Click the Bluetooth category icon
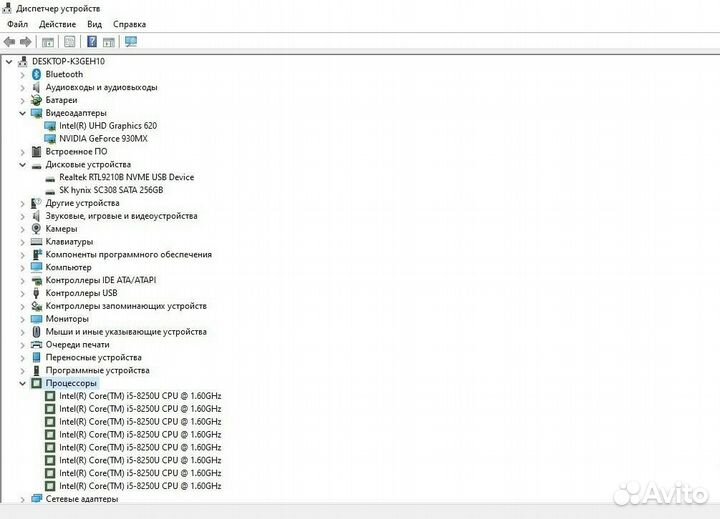This screenshot has height=519, width=720. (36, 74)
